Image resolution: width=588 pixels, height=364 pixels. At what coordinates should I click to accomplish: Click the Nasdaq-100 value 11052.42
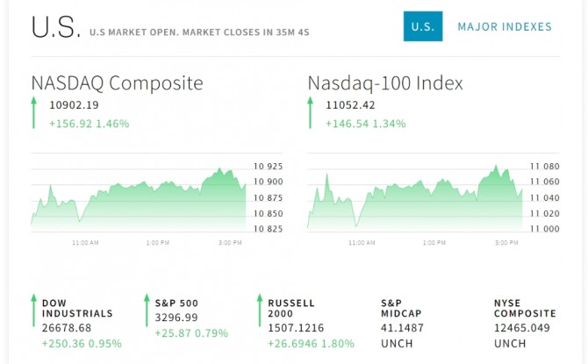(350, 105)
